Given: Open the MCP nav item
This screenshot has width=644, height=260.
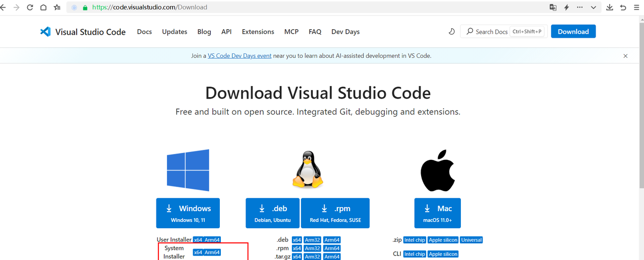Looking at the screenshot, I should coord(291,32).
